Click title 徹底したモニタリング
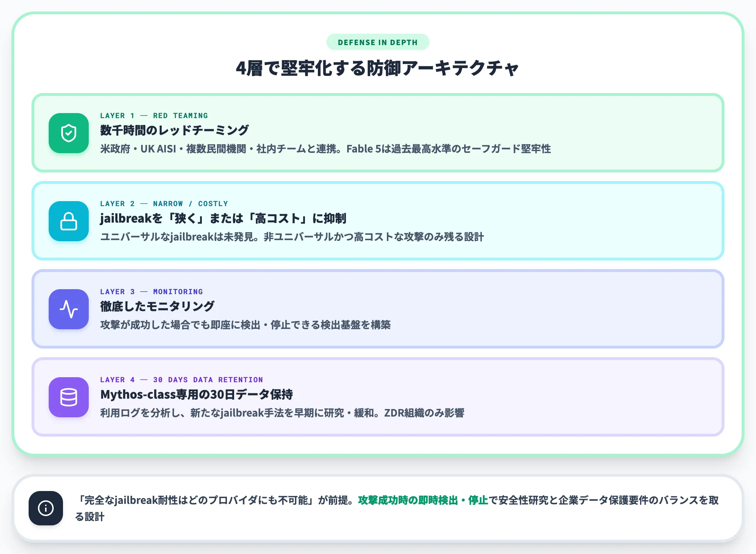The height and width of the screenshot is (554, 756). pyautogui.click(x=157, y=306)
